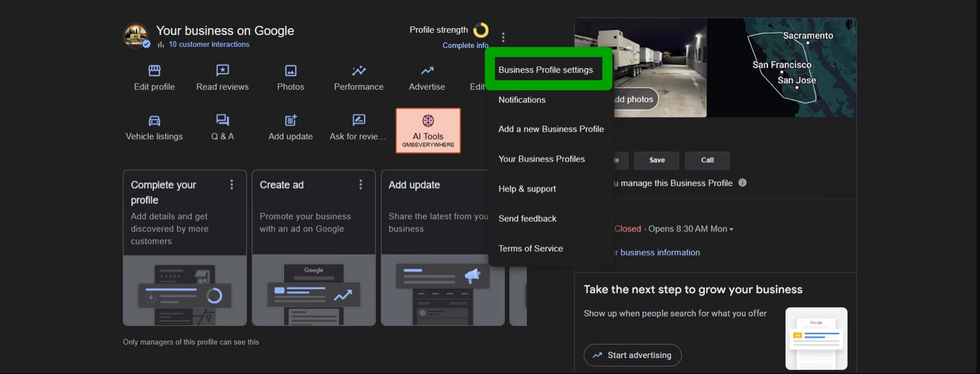The width and height of the screenshot is (980, 374).
Task: Open Ask for reviews icon
Action: [358, 120]
